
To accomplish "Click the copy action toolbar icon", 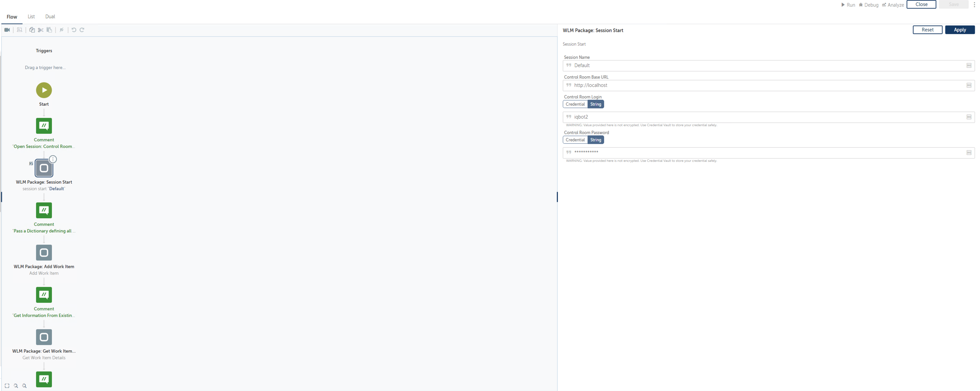I will tap(32, 30).
